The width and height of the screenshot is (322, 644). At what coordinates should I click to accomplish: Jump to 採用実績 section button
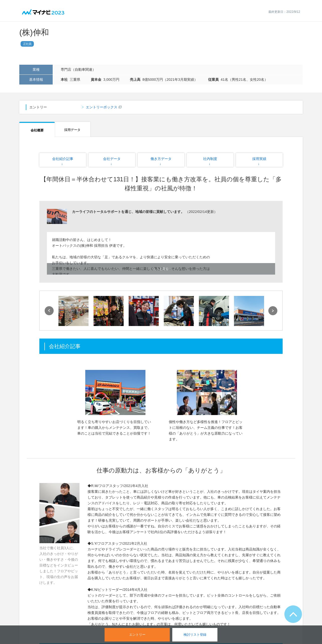259,160
